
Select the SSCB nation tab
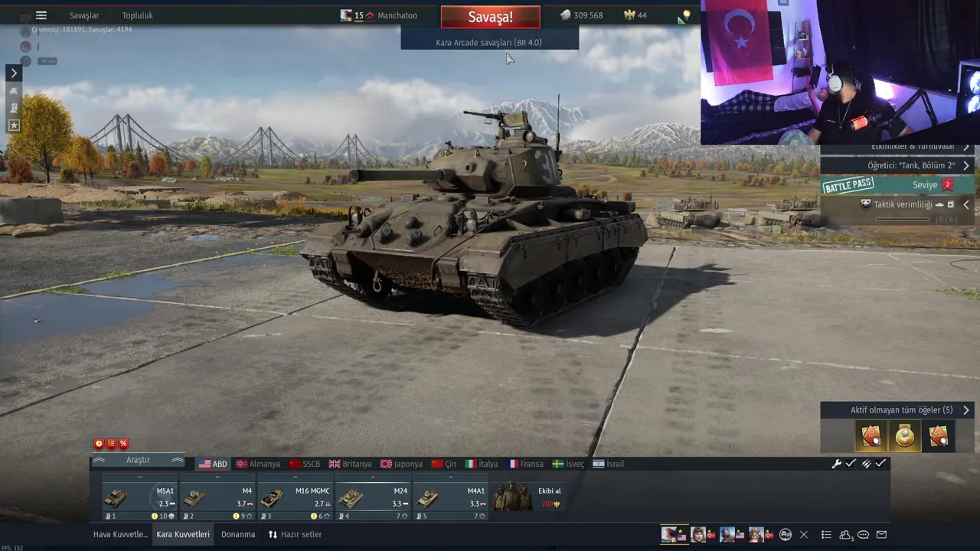(305, 464)
